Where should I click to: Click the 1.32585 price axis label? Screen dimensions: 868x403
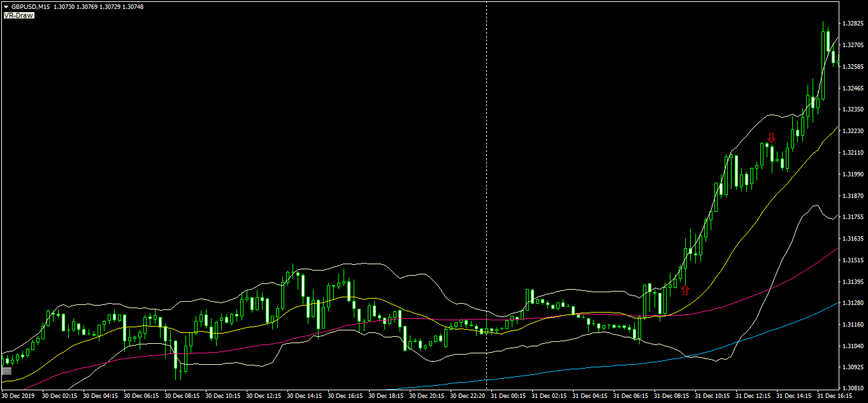point(853,66)
